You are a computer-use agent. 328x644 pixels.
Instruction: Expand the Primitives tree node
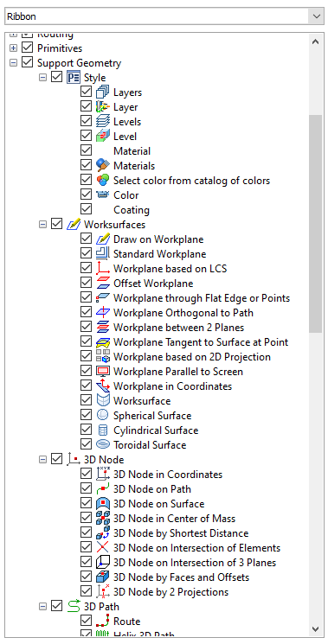coord(14,48)
